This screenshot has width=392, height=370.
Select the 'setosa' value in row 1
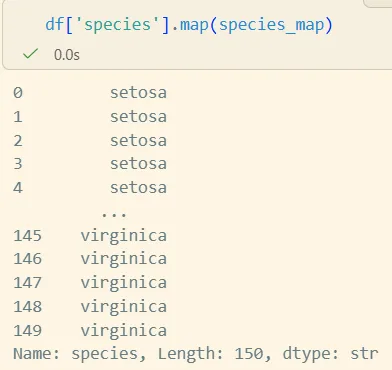click(138, 117)
